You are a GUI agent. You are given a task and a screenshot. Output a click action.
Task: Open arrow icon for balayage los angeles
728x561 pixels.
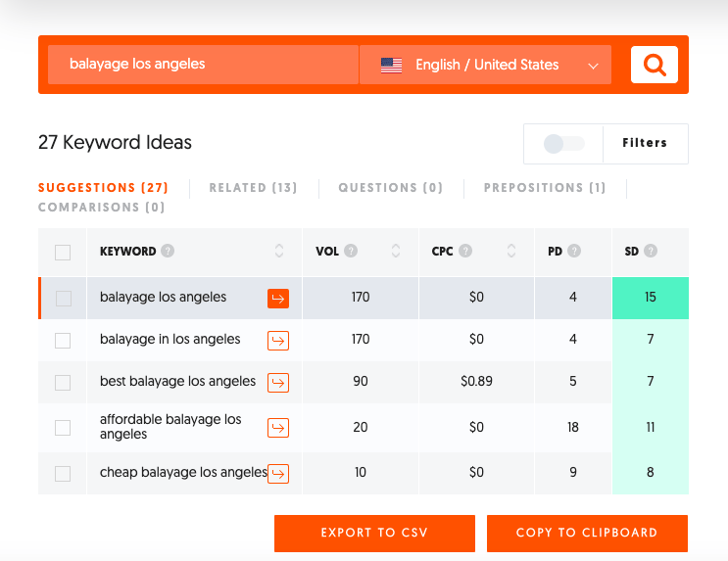click(278, 299)
